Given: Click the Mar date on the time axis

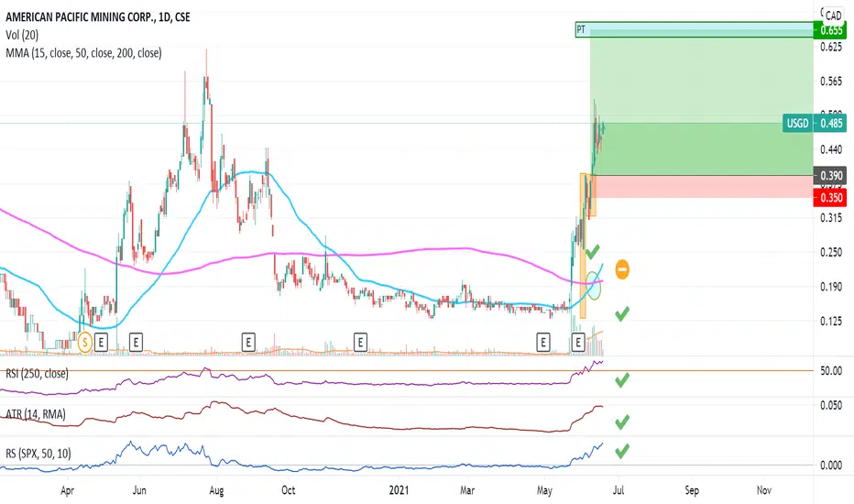Looking at the screenshot, I should (x=467, y=490).
